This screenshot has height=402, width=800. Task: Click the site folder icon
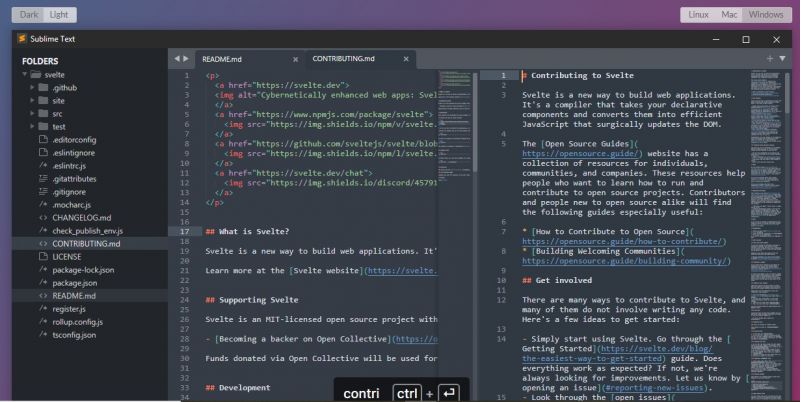pyautogui.click(x=43, y=100)
